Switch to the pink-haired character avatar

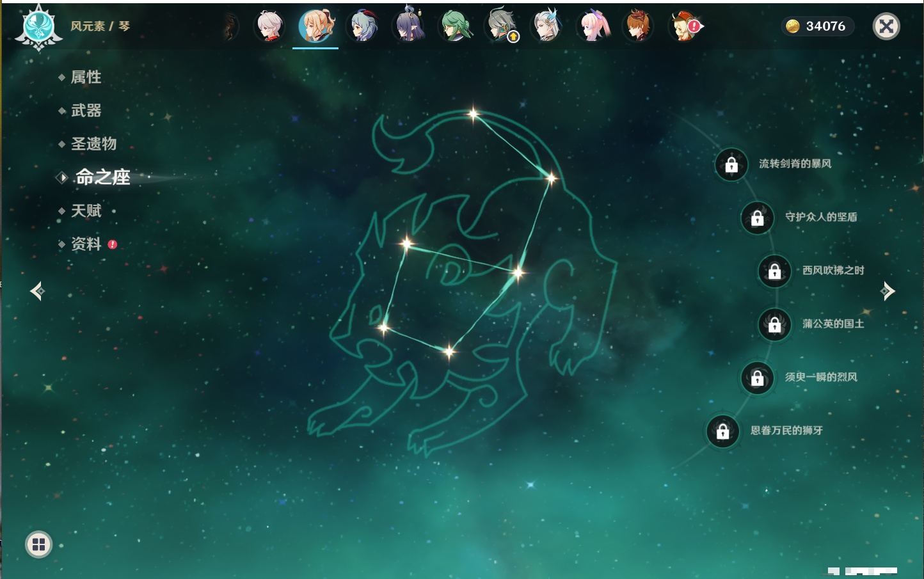tap(592, 26)
